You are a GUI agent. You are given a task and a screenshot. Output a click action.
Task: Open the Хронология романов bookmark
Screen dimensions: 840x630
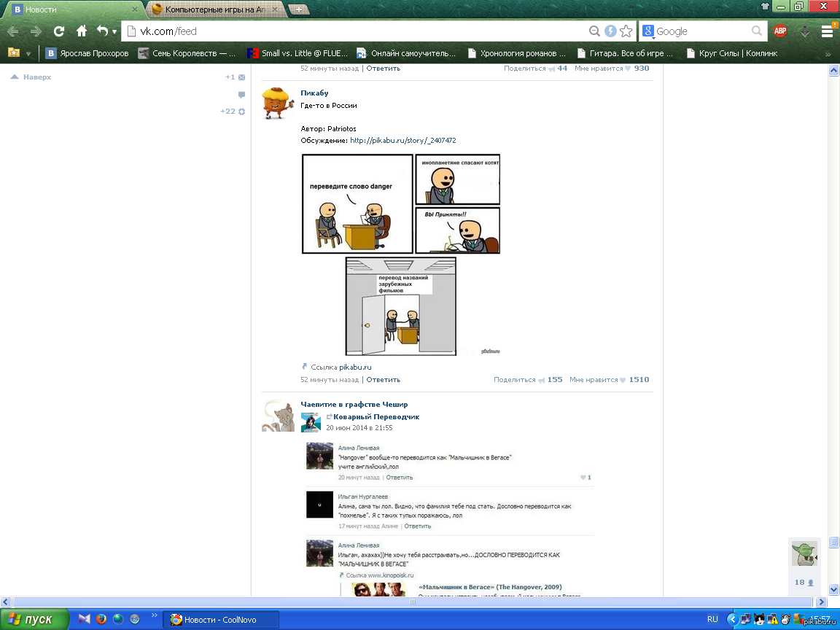pos(516,53)
